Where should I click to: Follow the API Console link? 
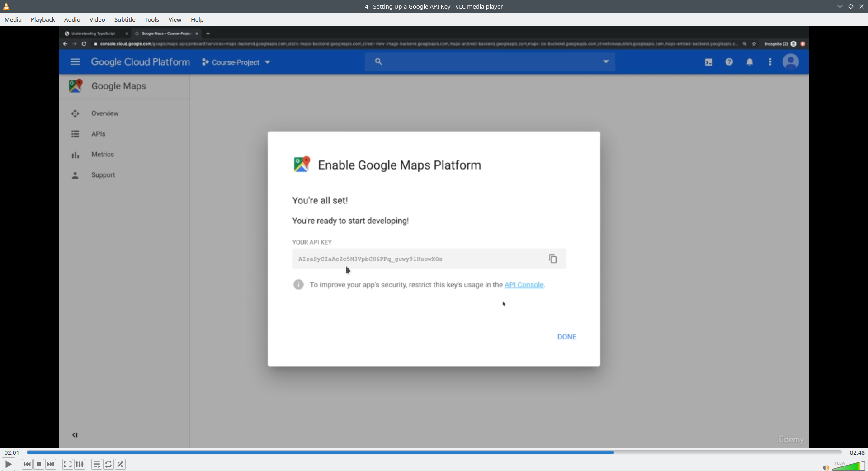coord(524,285)
